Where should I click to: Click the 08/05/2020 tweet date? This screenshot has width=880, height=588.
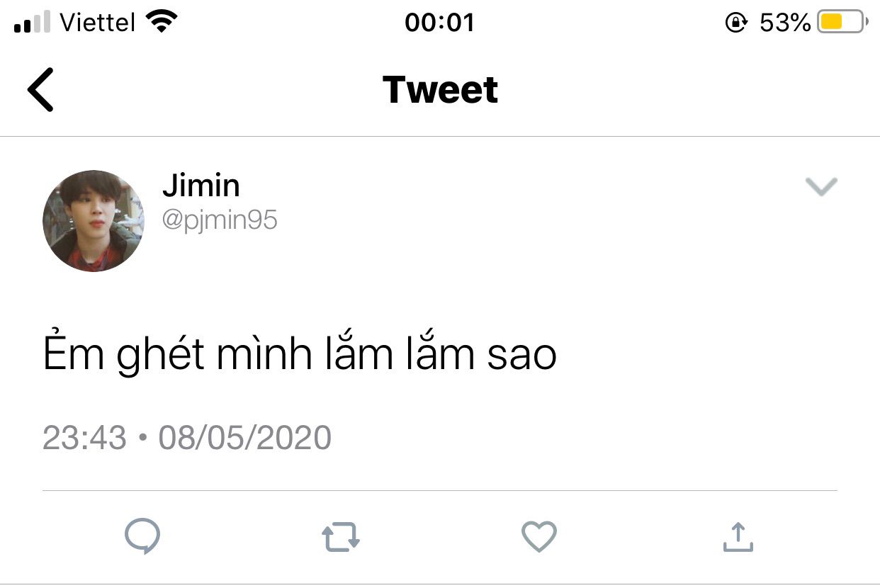coord(244,438)
